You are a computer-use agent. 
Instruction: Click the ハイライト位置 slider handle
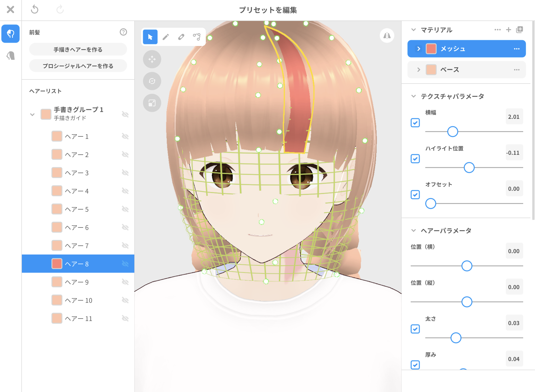[469, 168]
